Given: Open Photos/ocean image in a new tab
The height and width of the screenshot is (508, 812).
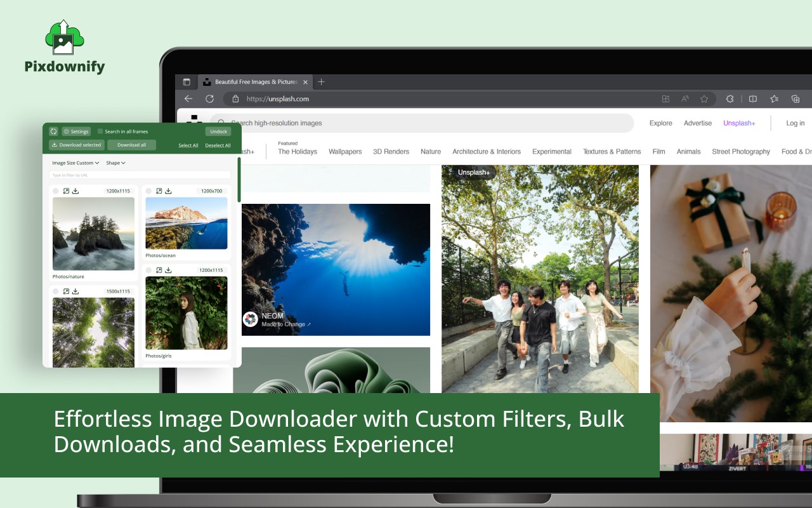Looking at the screenshot, I should point(159,190).
